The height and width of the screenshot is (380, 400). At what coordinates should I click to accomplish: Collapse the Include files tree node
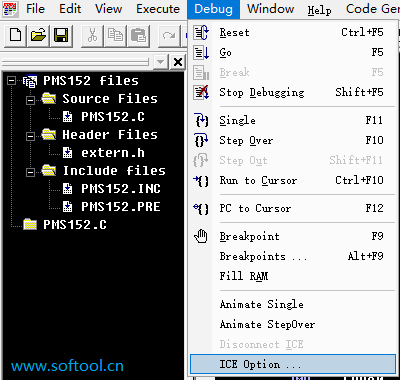30,172
